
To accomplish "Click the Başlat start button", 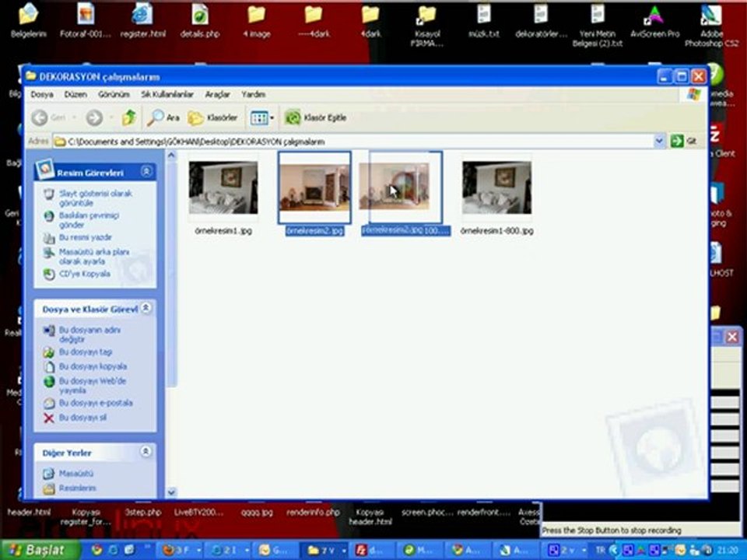I will (39, 550).
